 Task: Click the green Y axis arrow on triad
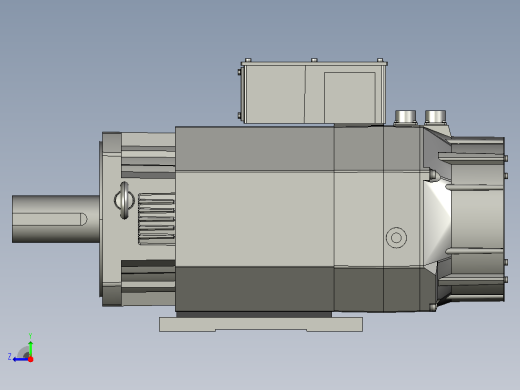[30, 348]
